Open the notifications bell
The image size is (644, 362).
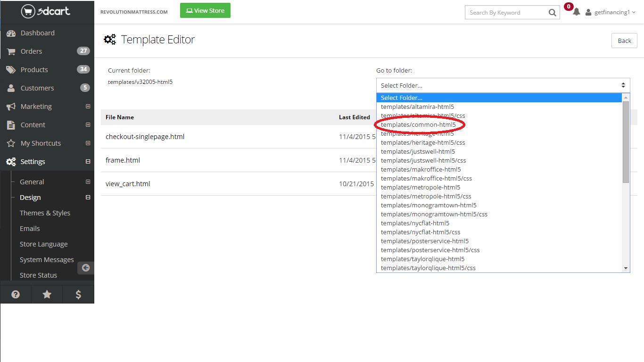click(576, 12)
